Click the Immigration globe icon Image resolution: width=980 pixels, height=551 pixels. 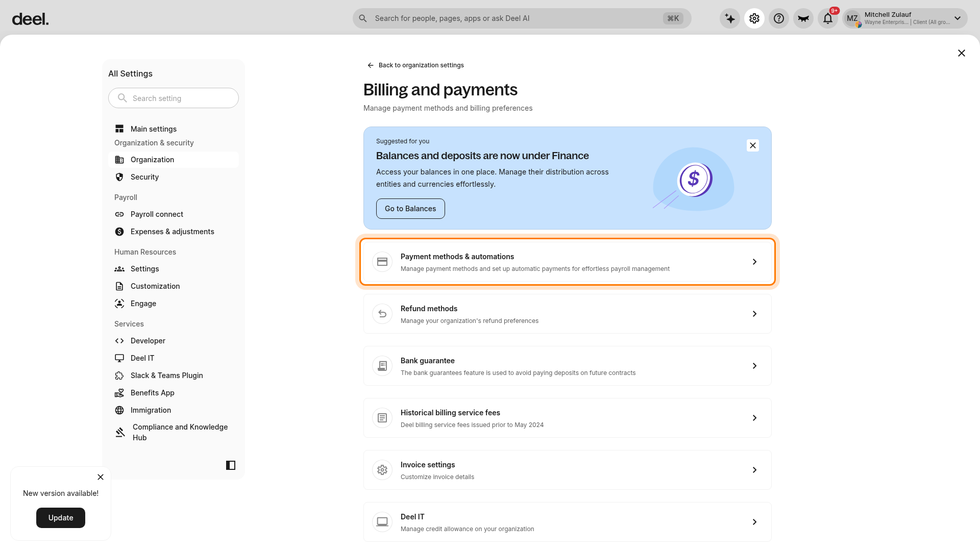pos(119,410)
